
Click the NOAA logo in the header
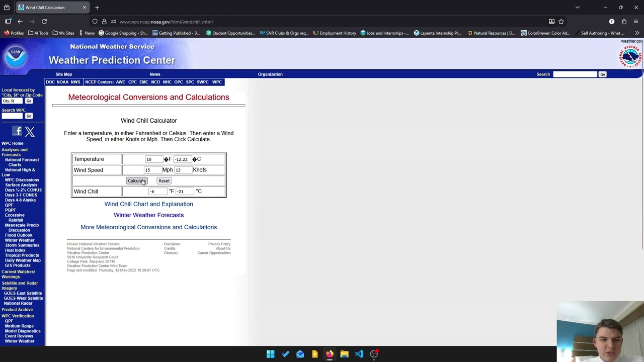coord(16,56)
